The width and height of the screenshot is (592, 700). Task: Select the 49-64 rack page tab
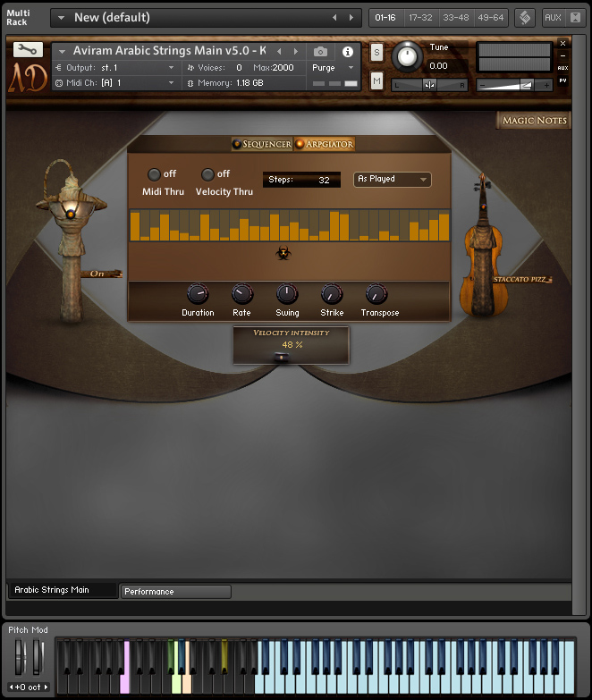[491, 18]
